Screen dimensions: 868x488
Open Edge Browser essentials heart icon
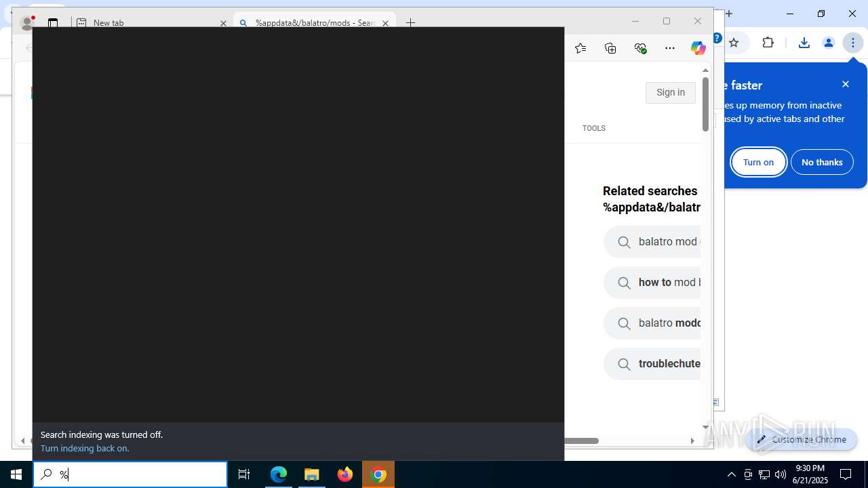(x=640, y=48)
